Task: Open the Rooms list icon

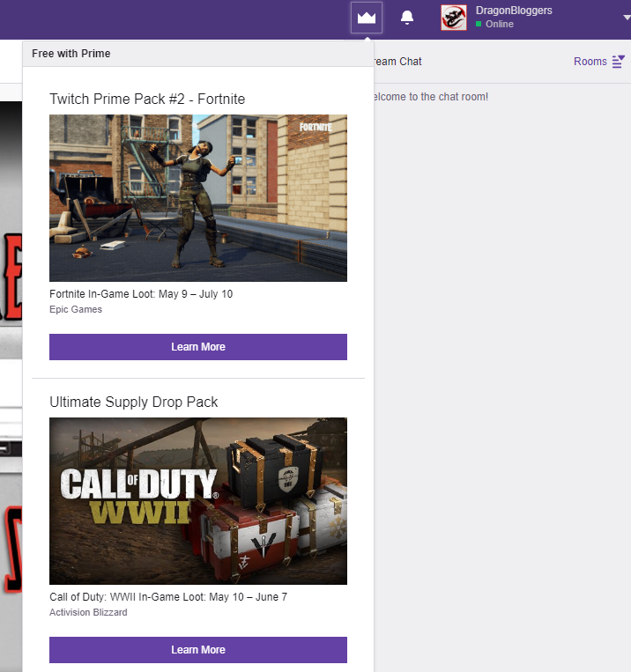Action: [618, 62]
